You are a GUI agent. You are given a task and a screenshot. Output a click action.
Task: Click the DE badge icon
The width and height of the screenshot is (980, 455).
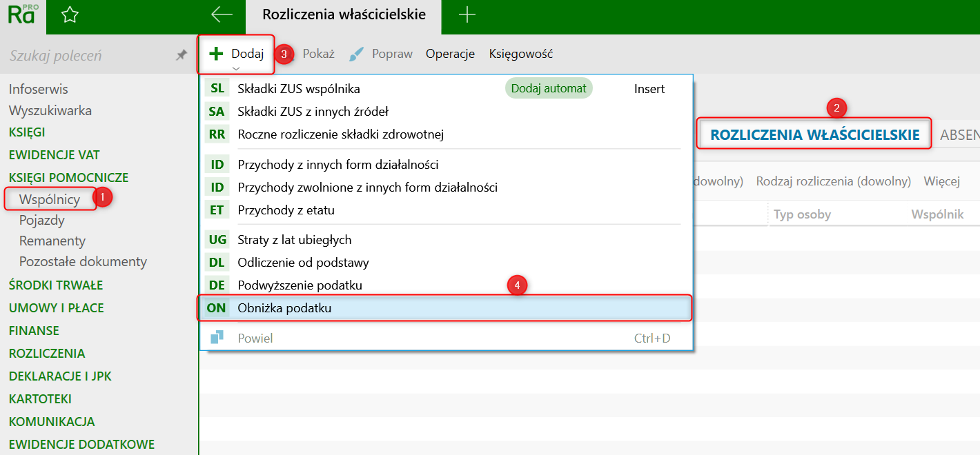point(217,285)
